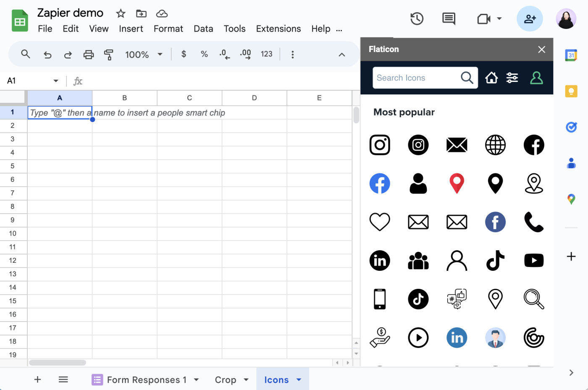Add a new sheet
This screenshot has width=588, height=390.
[x=37, y=380]
